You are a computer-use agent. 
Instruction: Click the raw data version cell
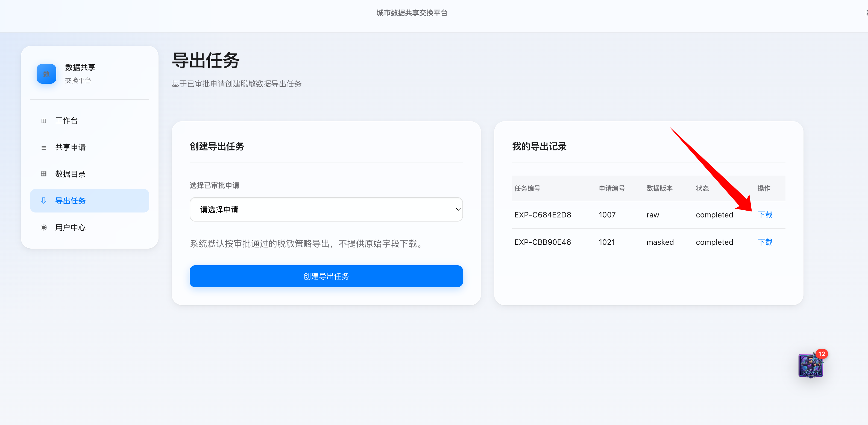653,215
